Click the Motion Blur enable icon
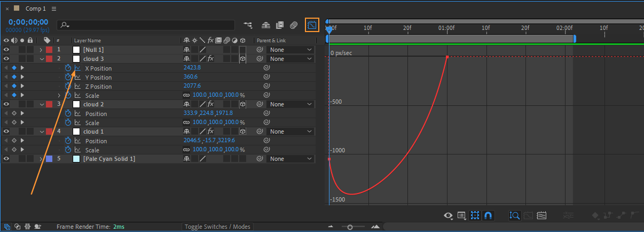The height and width of the screenshot is (232, 644). pyautogui.click(x=293, y=25)
